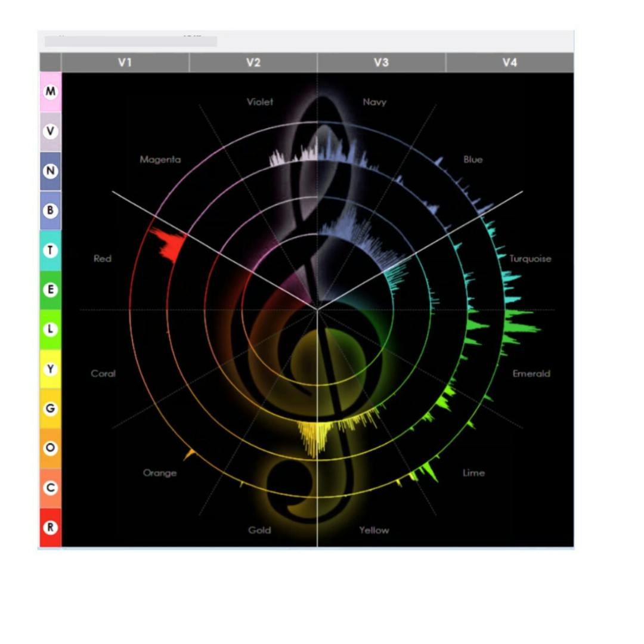Select the Magenta label on the wheel

click(x=160, y=160)
